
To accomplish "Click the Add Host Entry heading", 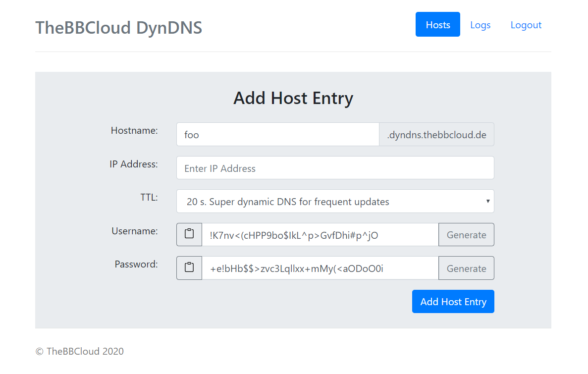I will click(x=293, y=98).
